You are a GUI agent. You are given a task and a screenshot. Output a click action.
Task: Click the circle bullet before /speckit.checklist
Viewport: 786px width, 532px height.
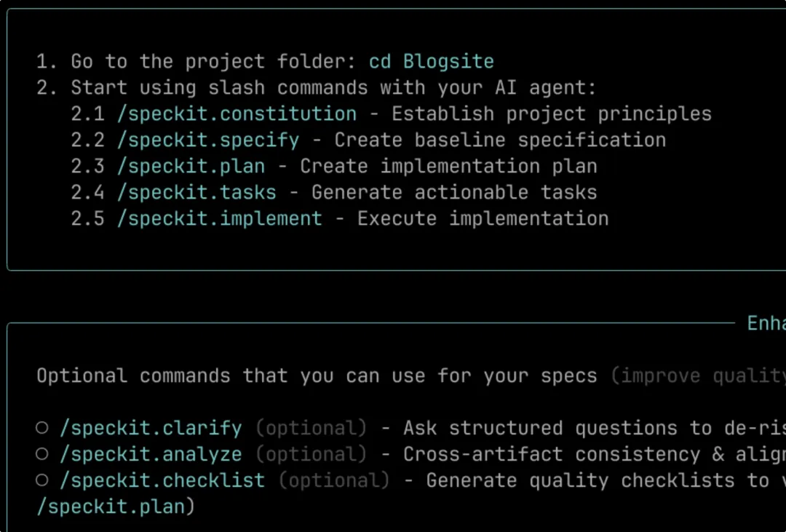click(42, 480)
